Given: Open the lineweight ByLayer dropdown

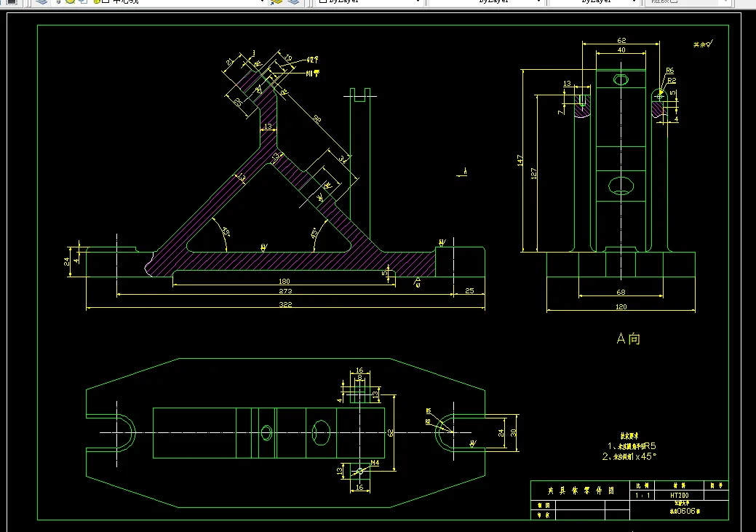Looking at the screenshot, I should click(594, 2).
